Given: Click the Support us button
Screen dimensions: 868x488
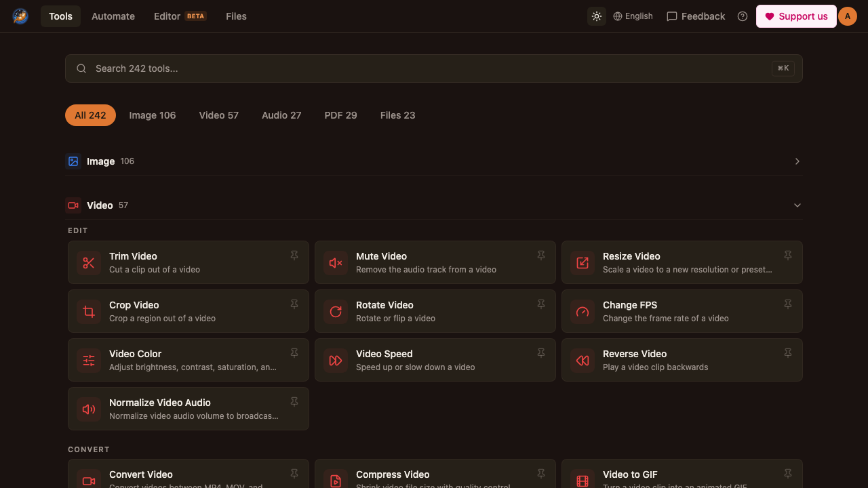Looking at the screenshot, I should [796, 16].
